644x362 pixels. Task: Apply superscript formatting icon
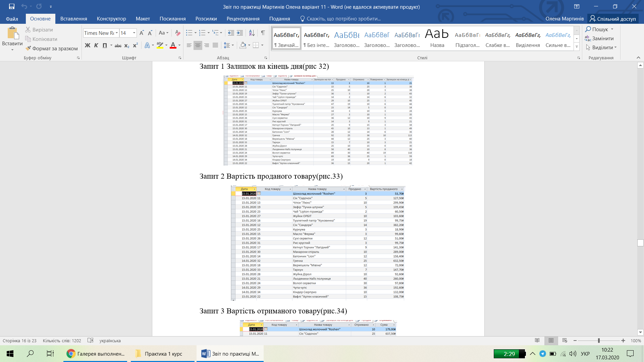[136, 45]
